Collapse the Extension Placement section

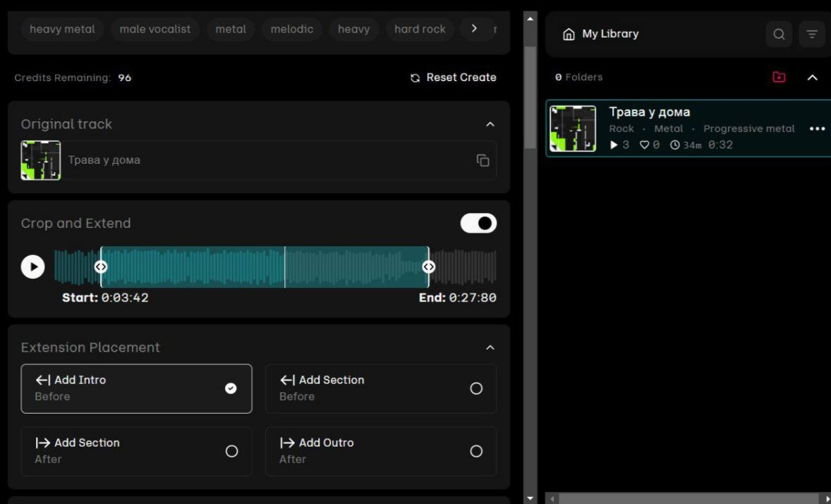pyautogui.click(x=490, y=348)
